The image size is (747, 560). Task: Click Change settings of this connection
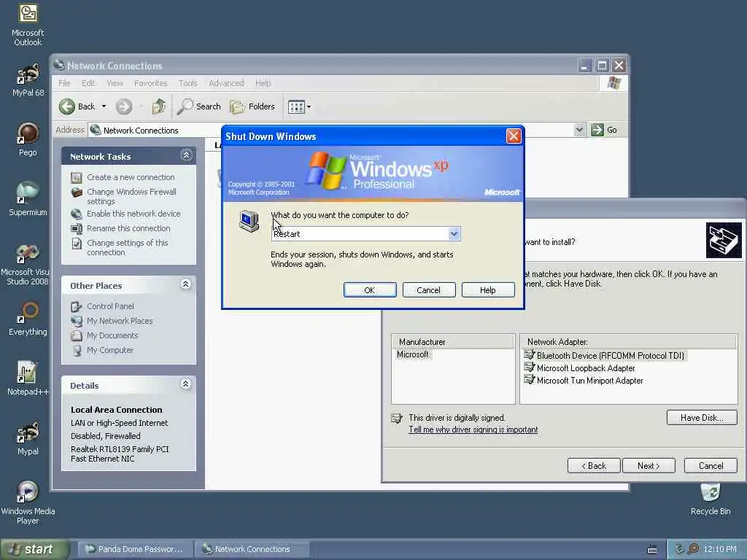click(x=127, y=248)
